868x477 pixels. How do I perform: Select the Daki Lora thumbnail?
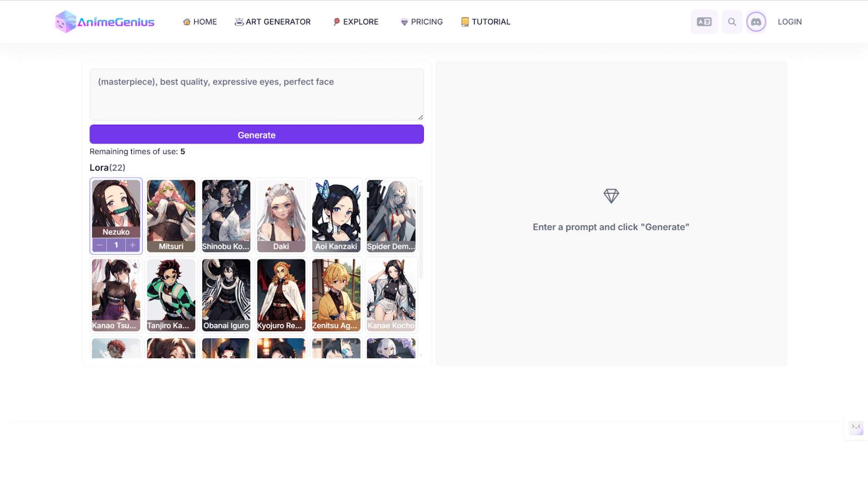point(281,215)
